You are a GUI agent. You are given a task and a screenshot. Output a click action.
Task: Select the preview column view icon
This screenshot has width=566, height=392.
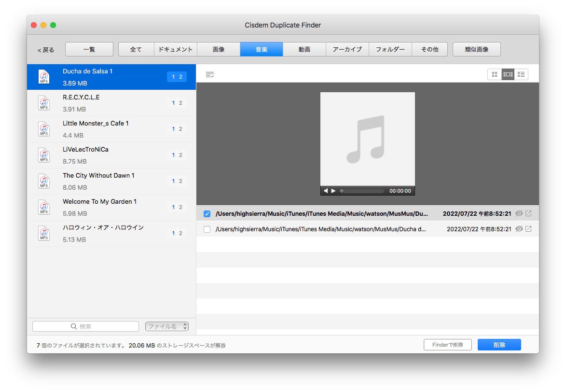pyautogui.click(x=508, y=74)
